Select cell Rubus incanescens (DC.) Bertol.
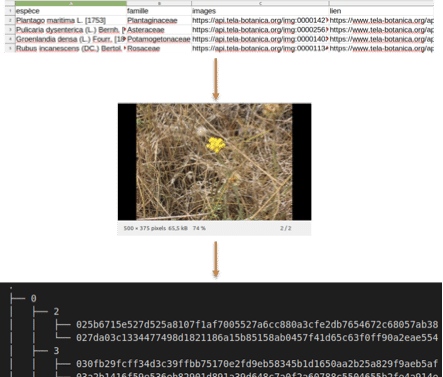The height and width of the screenshot is (377, 443). click(x=71, y=48)
